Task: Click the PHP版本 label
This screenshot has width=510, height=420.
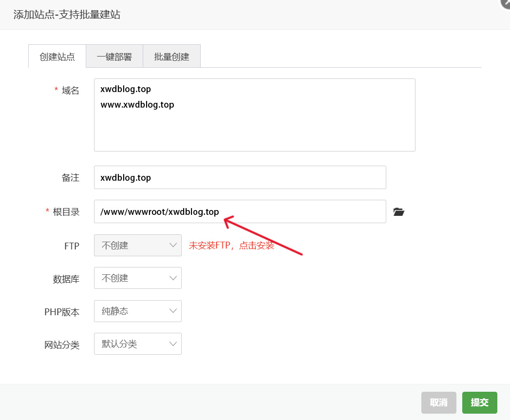Action: click(x=62, y=312)
